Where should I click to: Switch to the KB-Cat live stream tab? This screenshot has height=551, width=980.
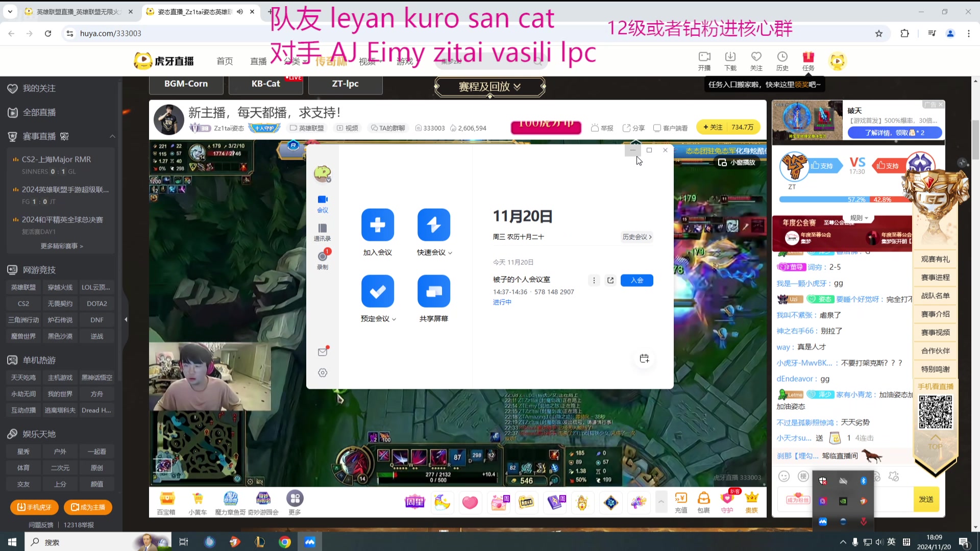coord(265,84)
